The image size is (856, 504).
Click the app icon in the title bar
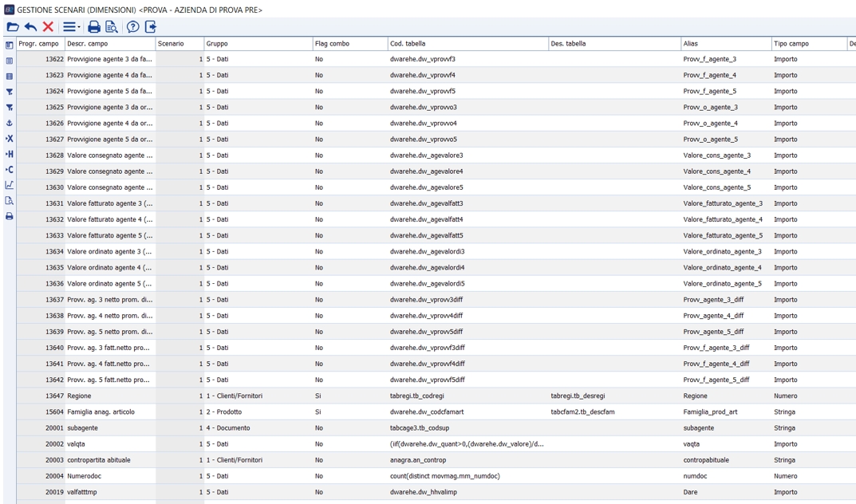[x=9, y=10]
